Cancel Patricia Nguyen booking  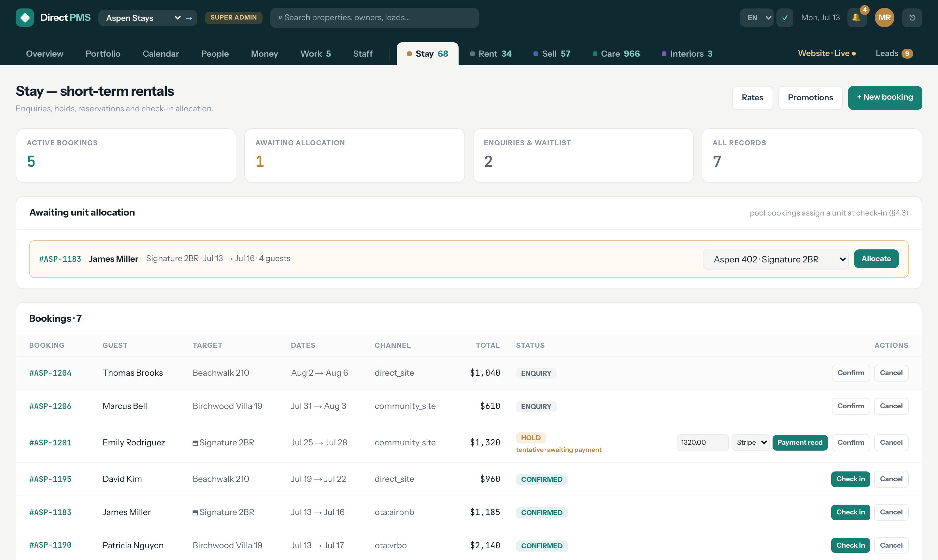pyautogui.click(x=891, y=545)
